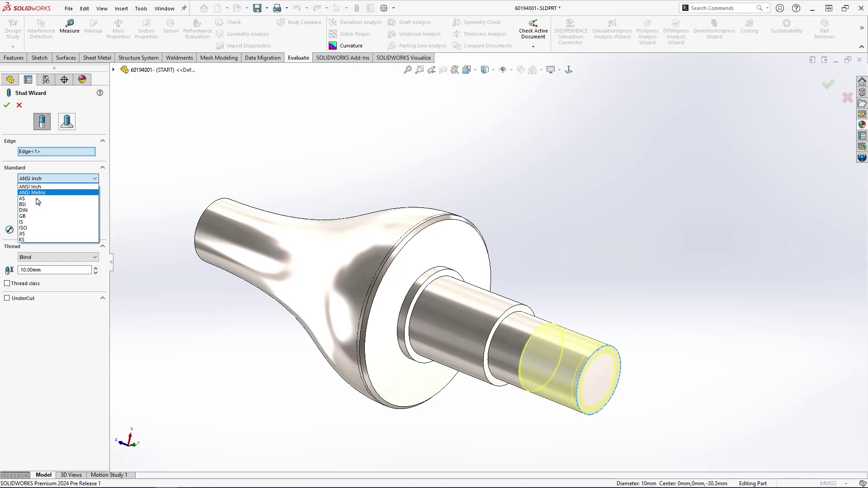Select the surface-mounted stud type
The height and width of the screenshot is (488, 868).
[66, 121]
